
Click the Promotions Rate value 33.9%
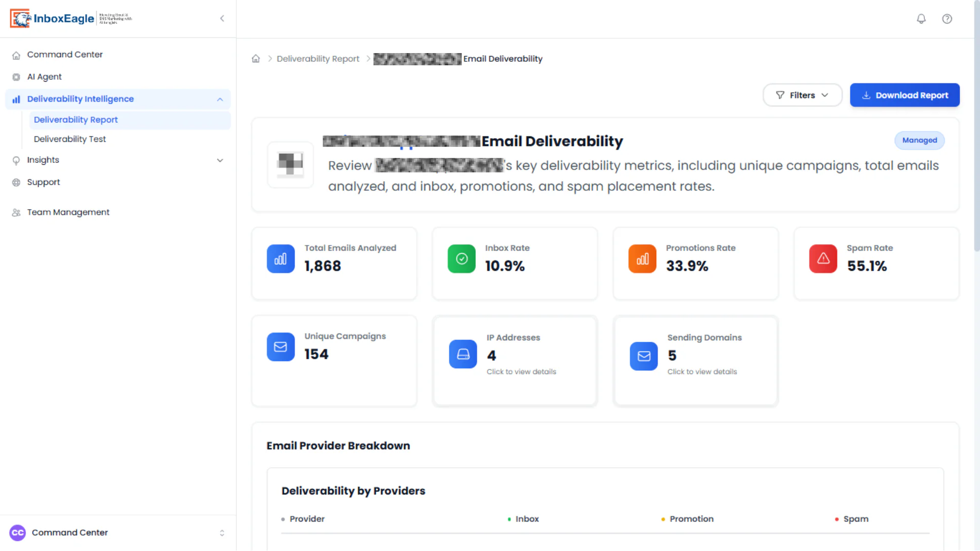(x=687, y=266)
